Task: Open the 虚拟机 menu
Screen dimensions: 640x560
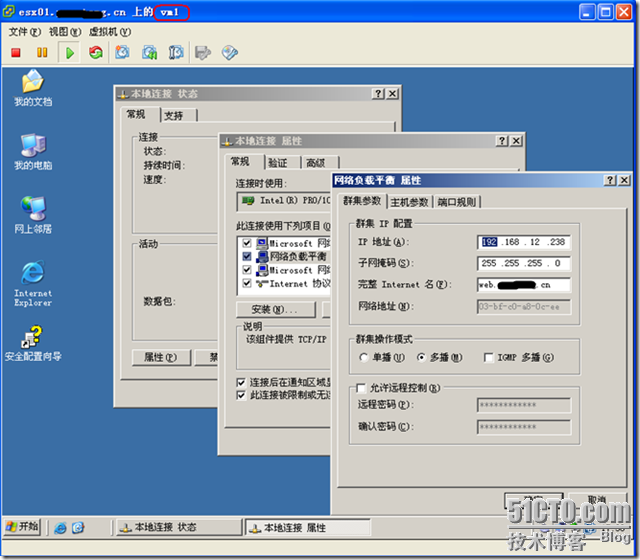Action: tap(110, 32)
